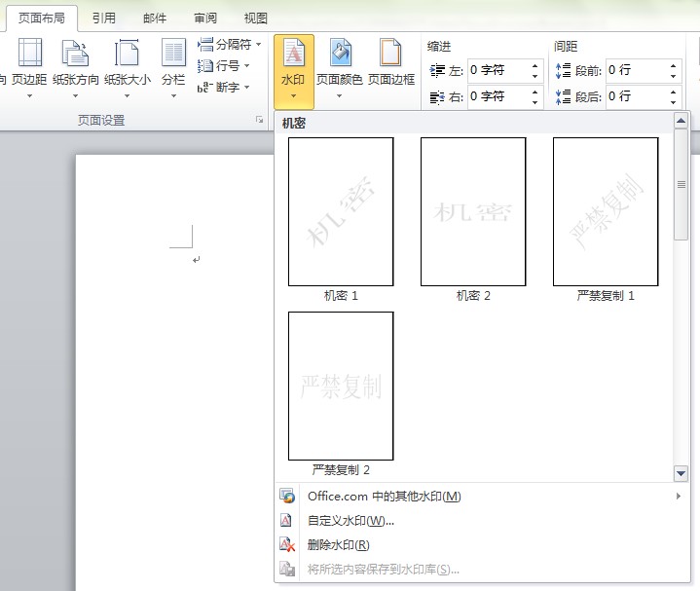Click the 段后 spacing icon
Screen dimensions: 700x591
pyautogui.click(x=563, y=96)
